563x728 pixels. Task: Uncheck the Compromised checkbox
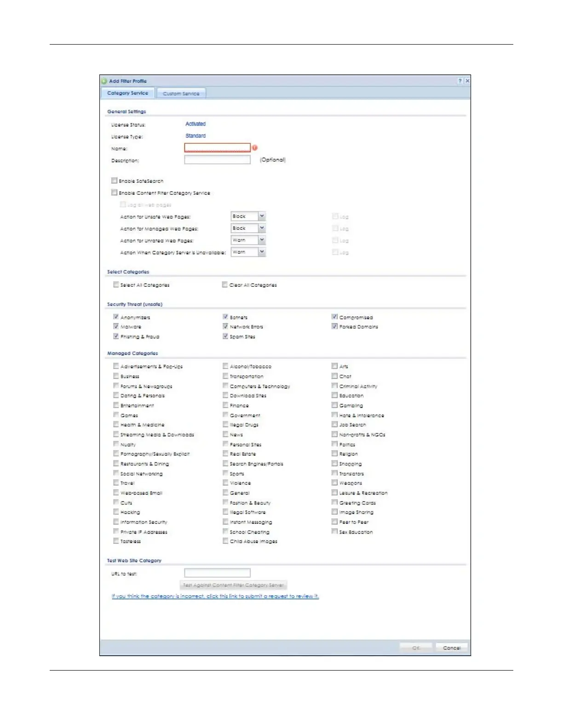(335, 317)
